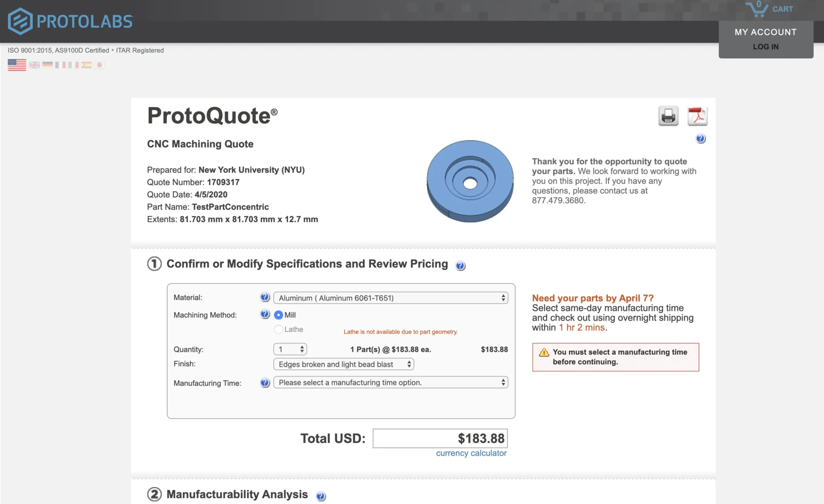Open the Quantity dropdown
Image resolution: width=824 pixels, height=504 pixels.
290,349
